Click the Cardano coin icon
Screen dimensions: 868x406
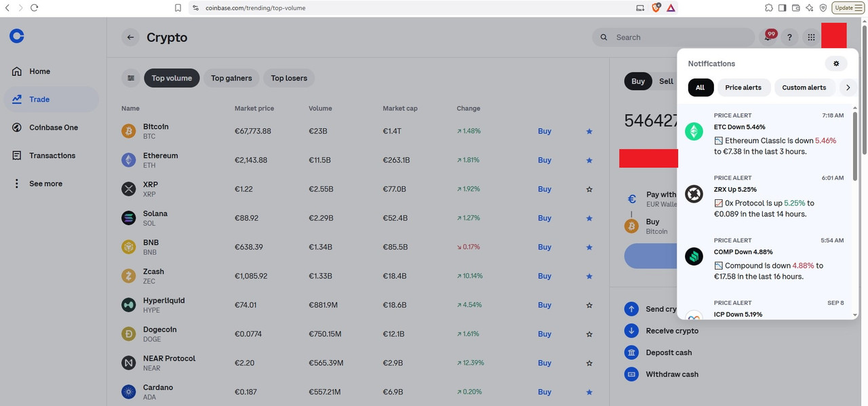click(x=128, y=392)
